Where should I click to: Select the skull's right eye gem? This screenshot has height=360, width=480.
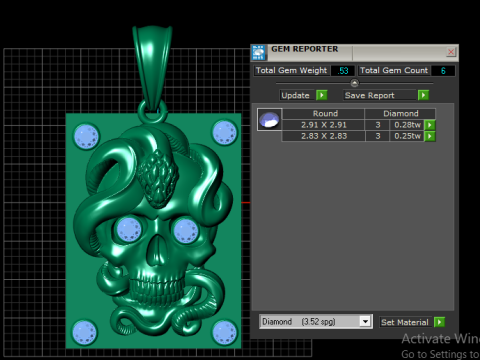(186, 231)
